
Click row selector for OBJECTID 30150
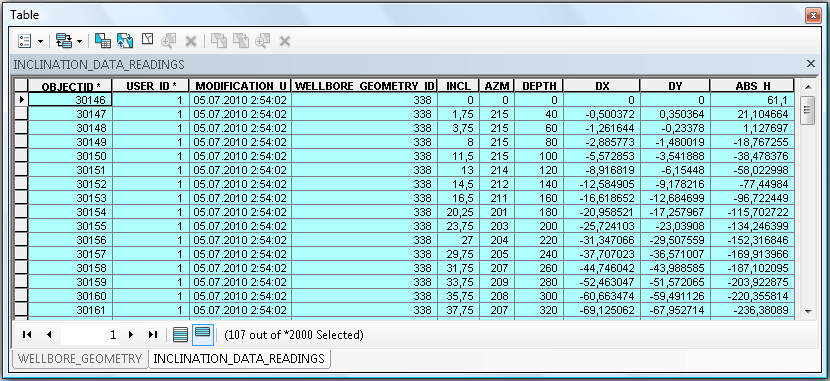[x=21, y=156]
